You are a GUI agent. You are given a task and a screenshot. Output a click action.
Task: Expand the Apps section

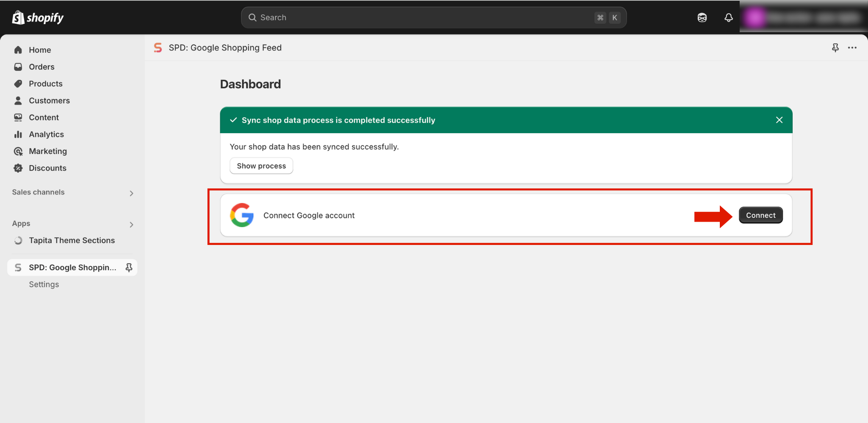click(x=131, y=225)
